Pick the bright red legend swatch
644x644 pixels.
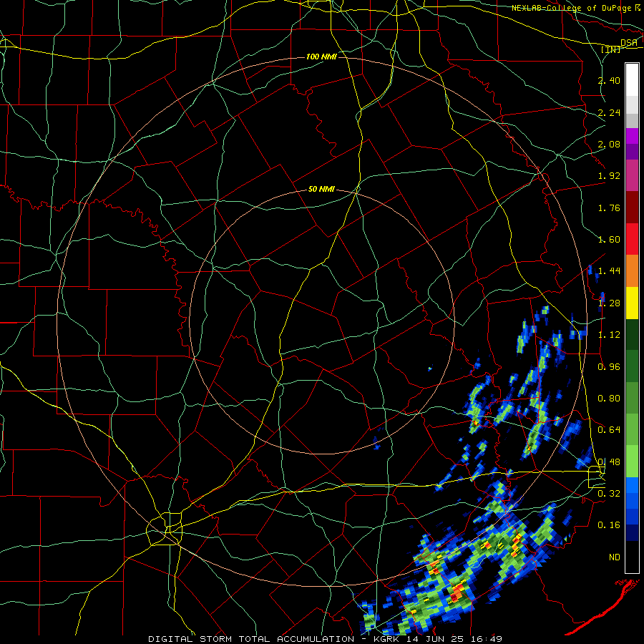[x=632, y=239]
